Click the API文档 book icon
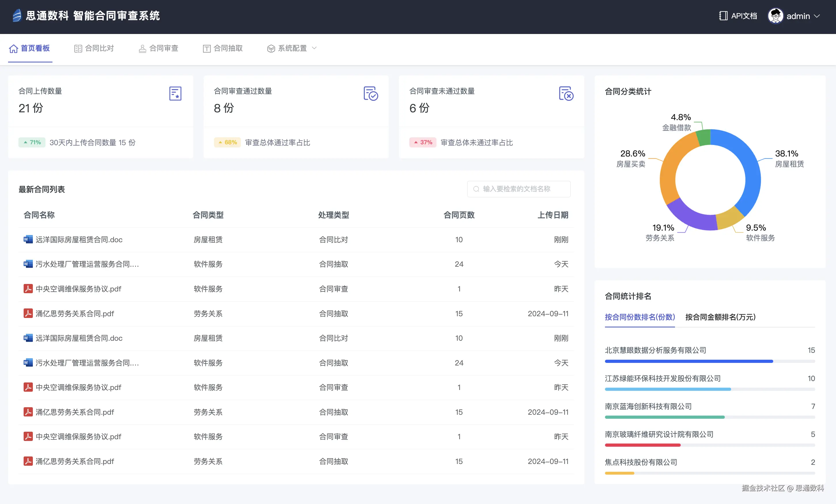The width and height of the screenshot is (836, 504). point(723,16)
